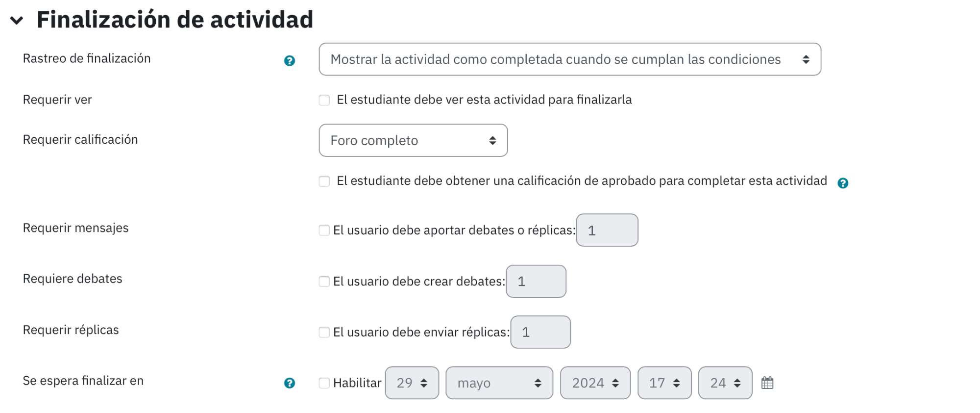Viewport: 980px width, 413px height.
Task: Tick the Habilitar checkbox
Action: click(x=324, y=383)
